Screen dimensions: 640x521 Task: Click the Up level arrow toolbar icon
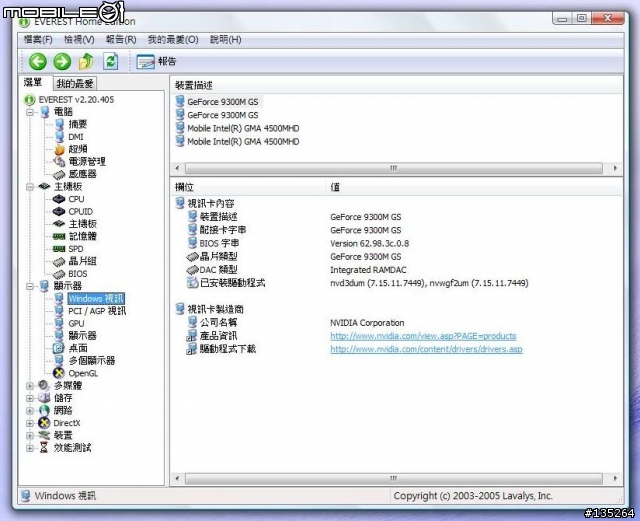pos(86,62)
